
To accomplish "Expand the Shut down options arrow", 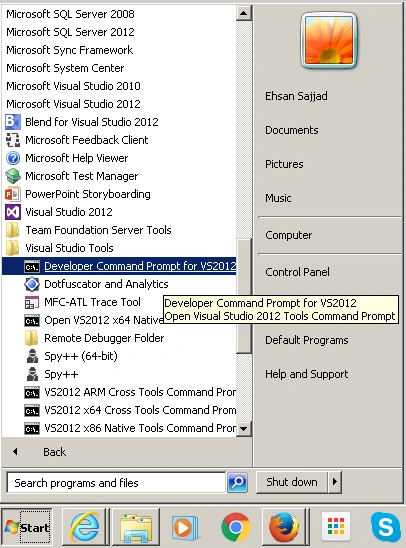I will (335, 482).
